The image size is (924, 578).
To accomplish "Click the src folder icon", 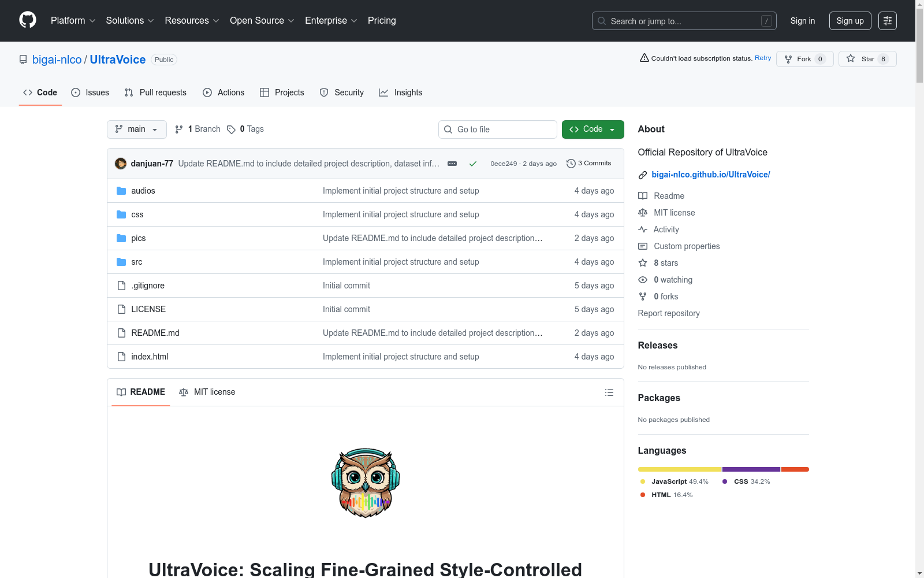I will coord(121,262).
